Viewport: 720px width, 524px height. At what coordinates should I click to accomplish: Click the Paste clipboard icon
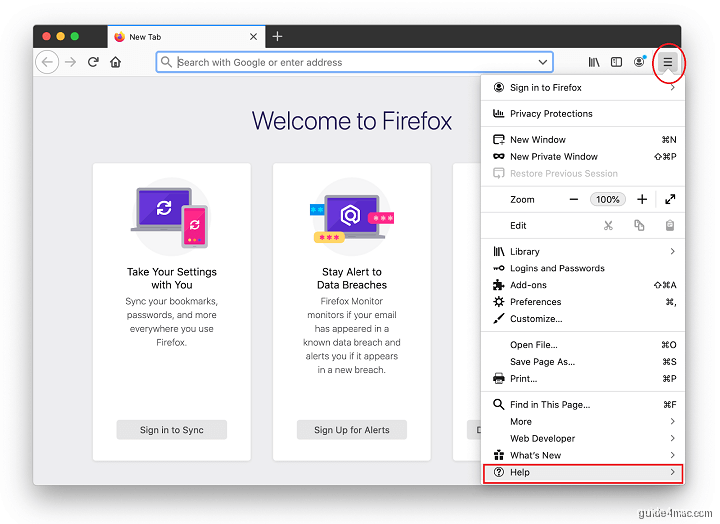click(670, 225)
